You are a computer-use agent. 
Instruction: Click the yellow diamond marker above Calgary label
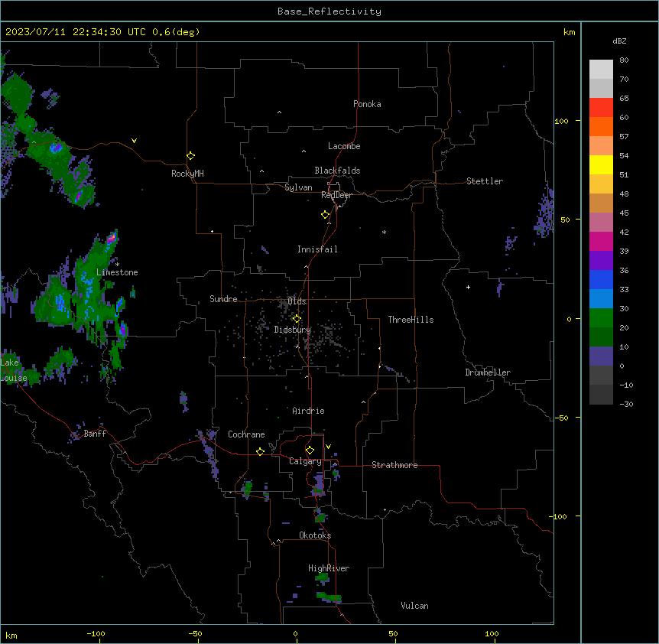click(310, 450)
